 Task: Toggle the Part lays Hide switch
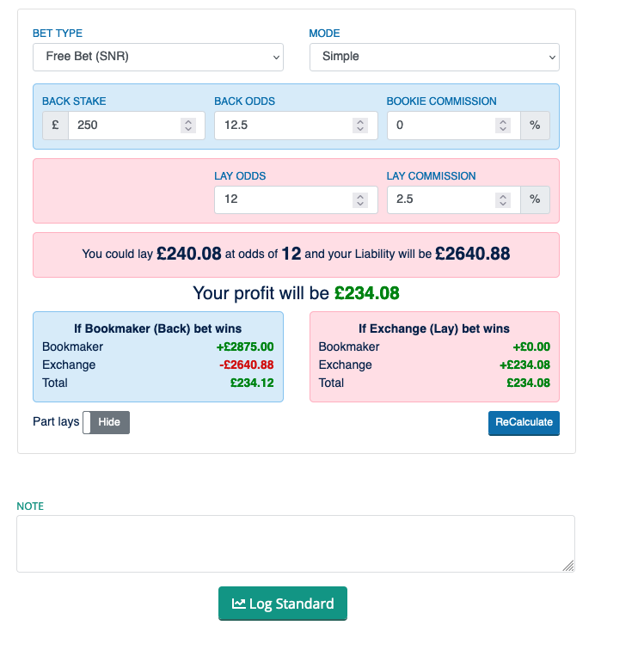point(107,422)
